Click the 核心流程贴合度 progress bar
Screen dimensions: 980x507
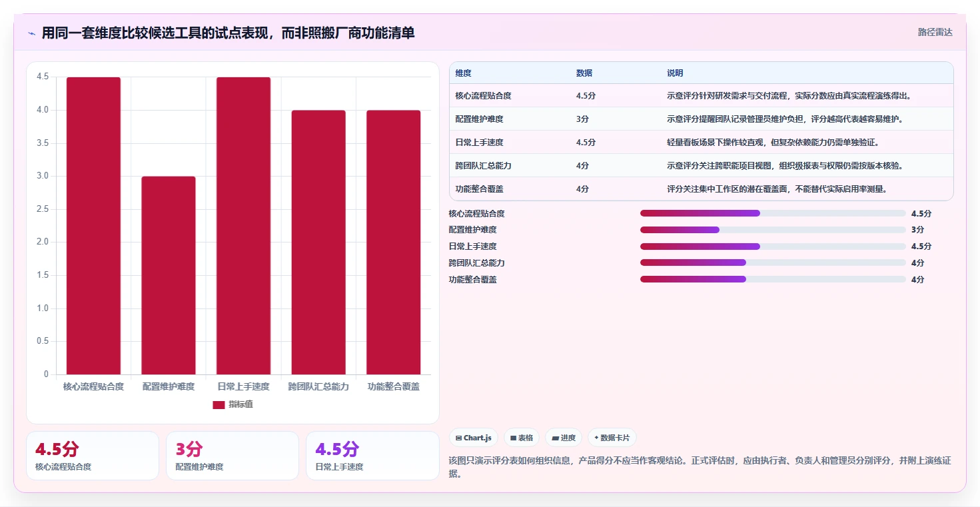(773, 213)
